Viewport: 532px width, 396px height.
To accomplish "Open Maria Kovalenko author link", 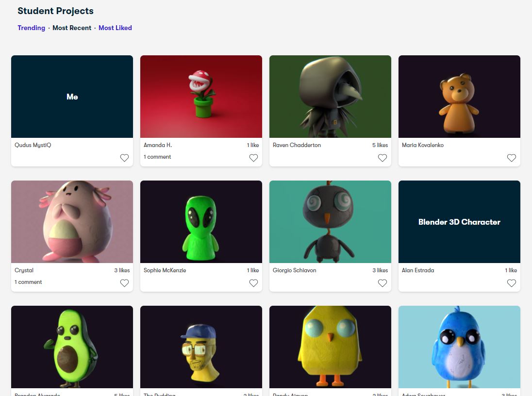I will tap(423, 145).
